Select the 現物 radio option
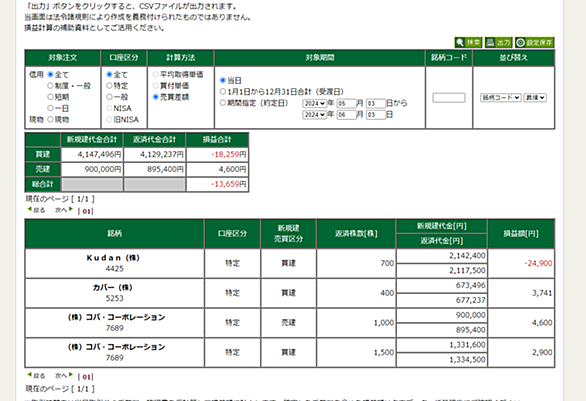Screen dimensions: 586x401 pos(50,120)
